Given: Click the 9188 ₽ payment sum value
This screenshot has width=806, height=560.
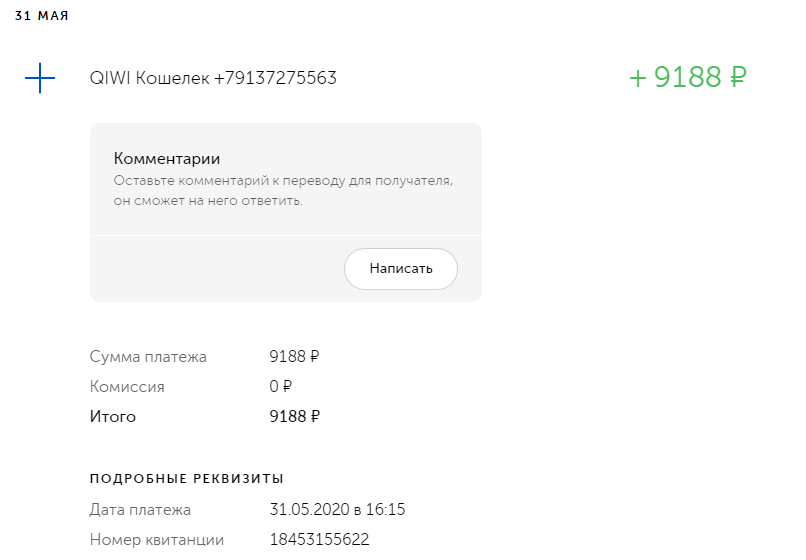Looking at the screenshot, I should pyautogui.click(x=294, y=356).
